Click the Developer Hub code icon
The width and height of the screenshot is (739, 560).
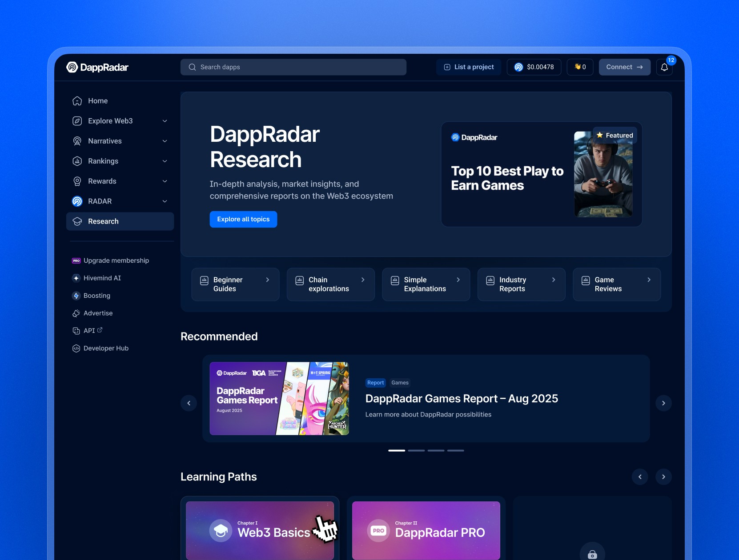click(x=76, y=348)
